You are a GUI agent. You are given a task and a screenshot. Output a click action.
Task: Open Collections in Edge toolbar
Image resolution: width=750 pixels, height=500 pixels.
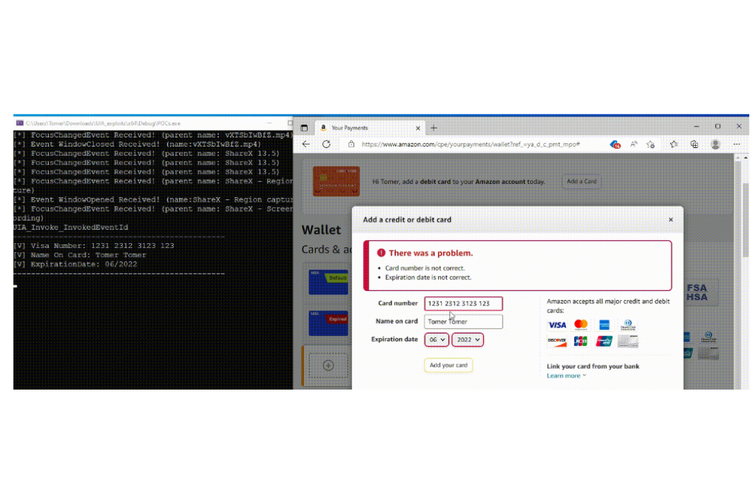point(694,144)
